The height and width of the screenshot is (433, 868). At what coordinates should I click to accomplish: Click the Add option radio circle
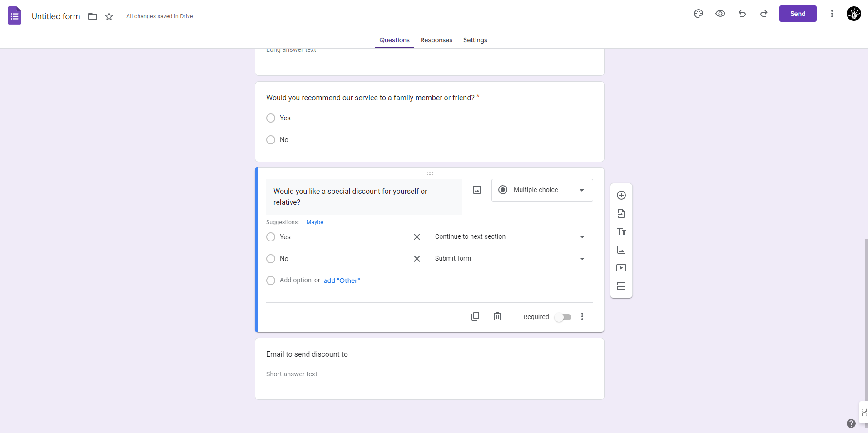271,280
